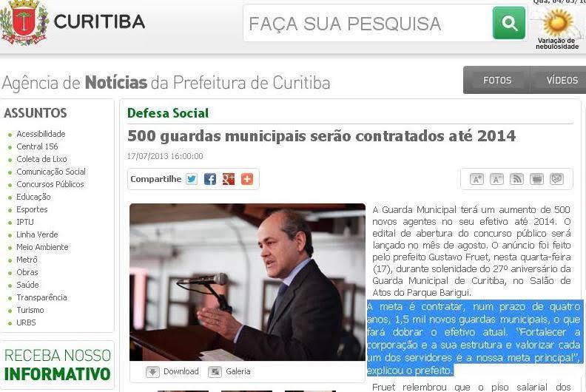Open the photo Galeria link
The image size is (586, 392).
[x=229, y=371]
